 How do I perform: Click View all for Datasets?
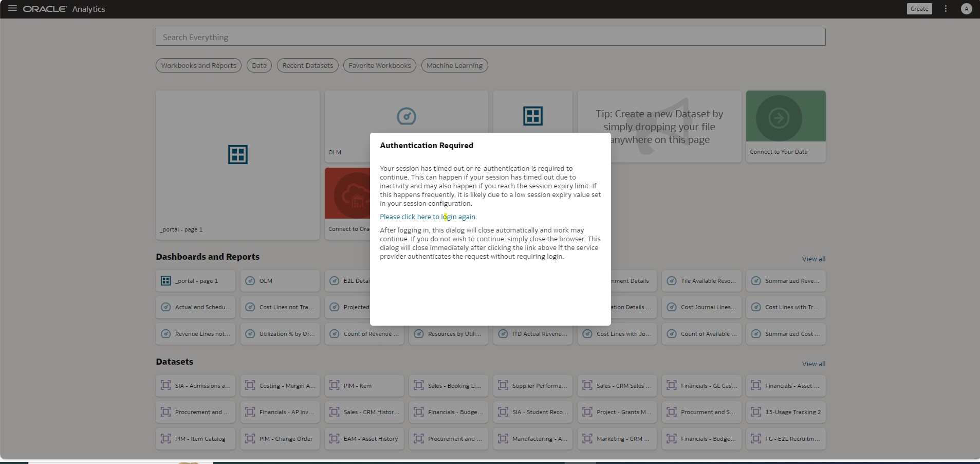[x=813, y=364]
